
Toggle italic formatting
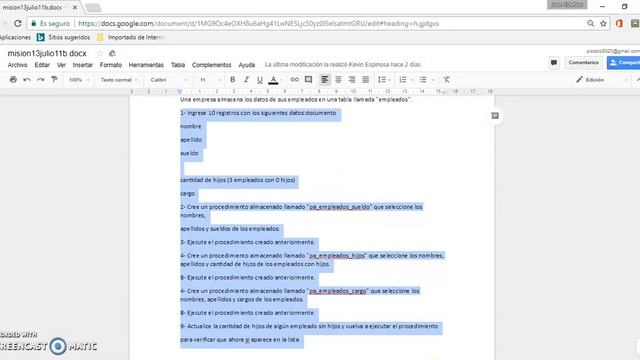246,80
